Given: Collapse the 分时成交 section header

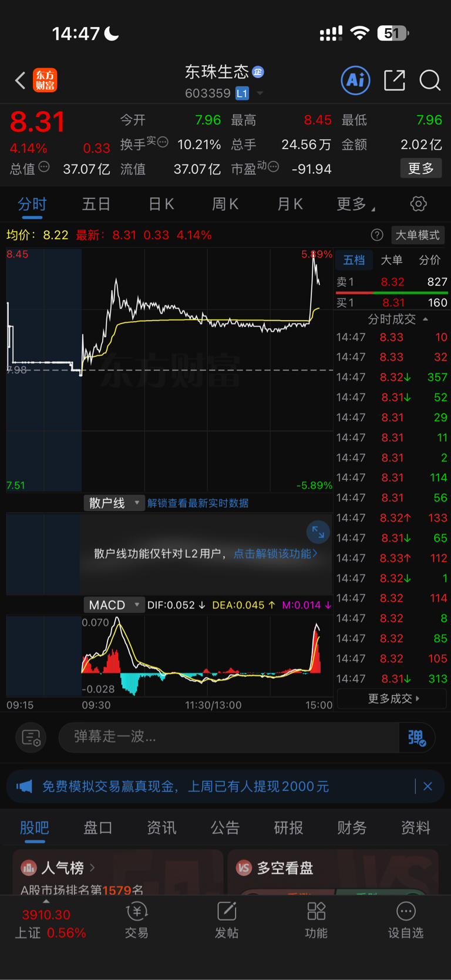Looking at the screenshot, I should [x=398, y=319].
